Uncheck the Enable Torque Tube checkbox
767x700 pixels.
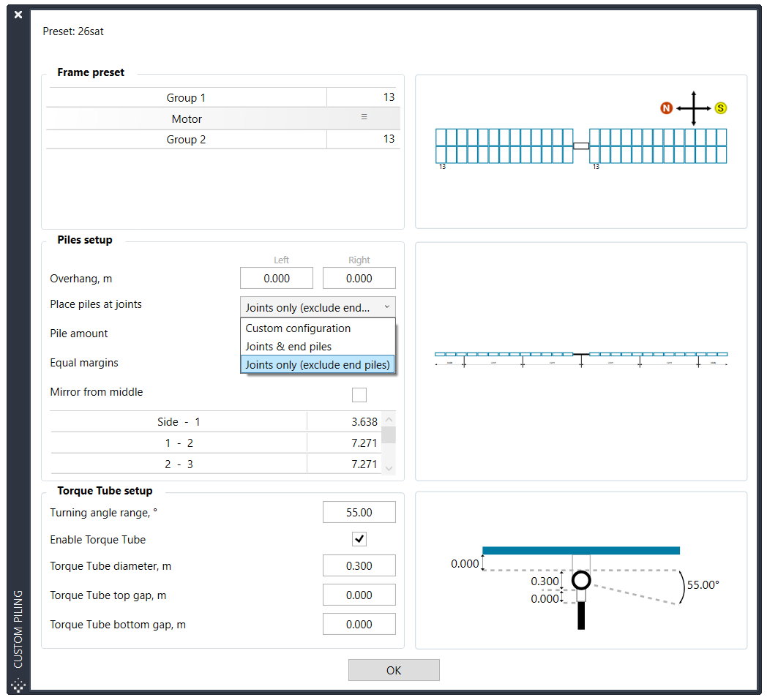[x=359, y=540]
